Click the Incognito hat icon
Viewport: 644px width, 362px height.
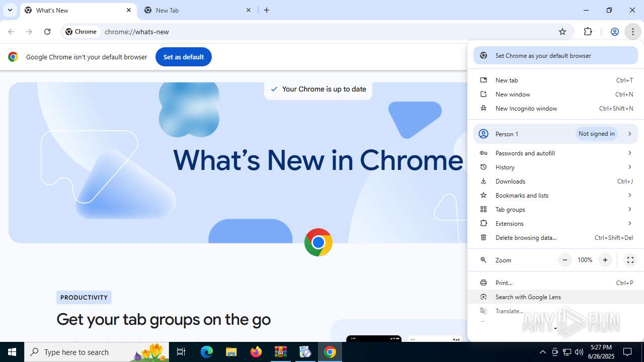pos(484,109)
